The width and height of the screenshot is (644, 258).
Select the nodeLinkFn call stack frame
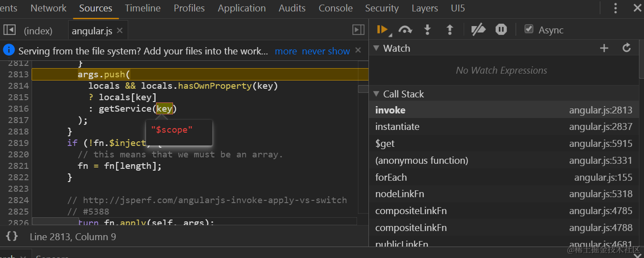[503, 194]
